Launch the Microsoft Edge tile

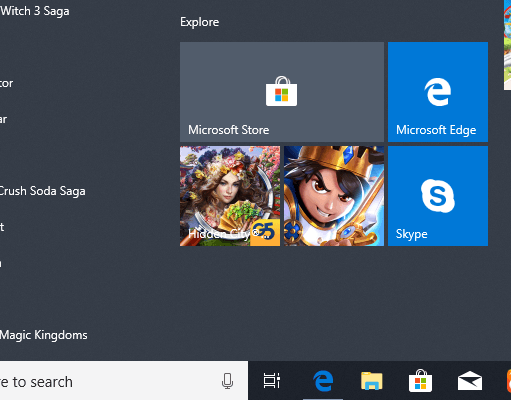point(438,92)
